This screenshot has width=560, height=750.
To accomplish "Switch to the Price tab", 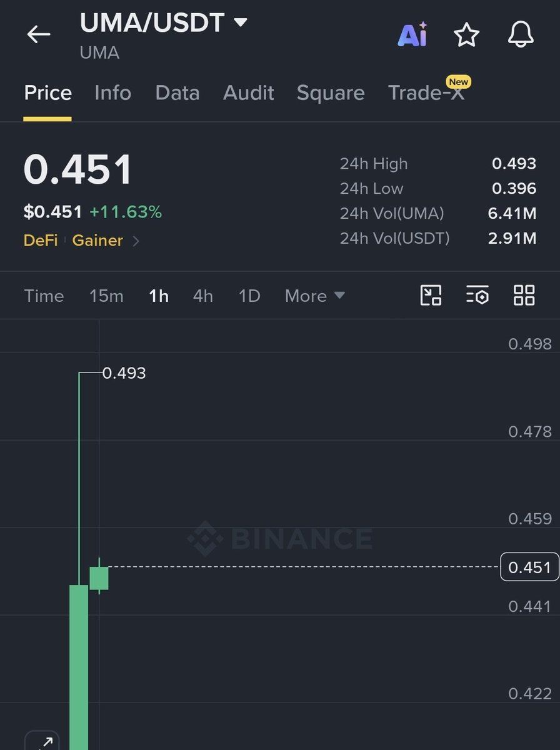I will coord(47,93).
